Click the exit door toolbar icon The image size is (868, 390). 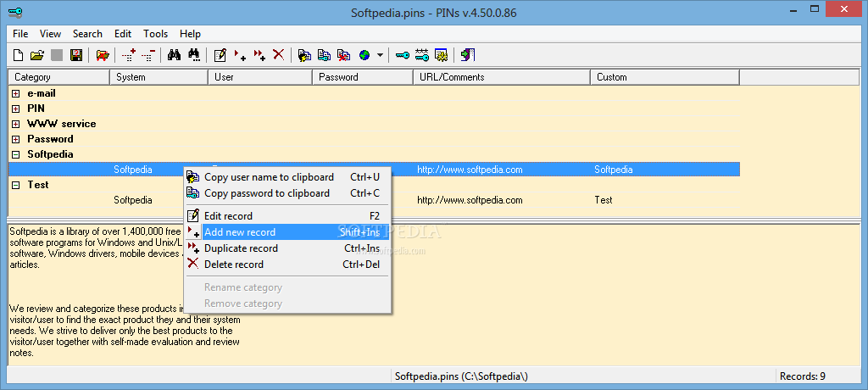(468, 55)
